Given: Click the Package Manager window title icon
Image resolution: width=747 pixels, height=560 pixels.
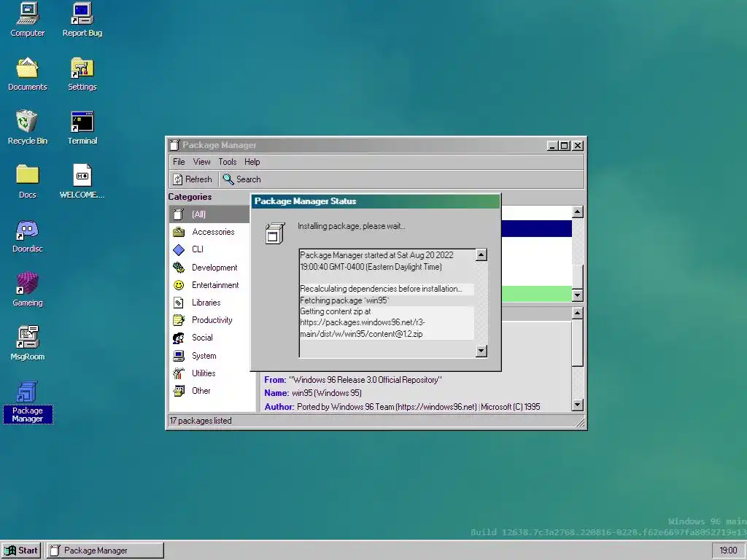Looking at the screenshot, I should [x=175, y=145].
